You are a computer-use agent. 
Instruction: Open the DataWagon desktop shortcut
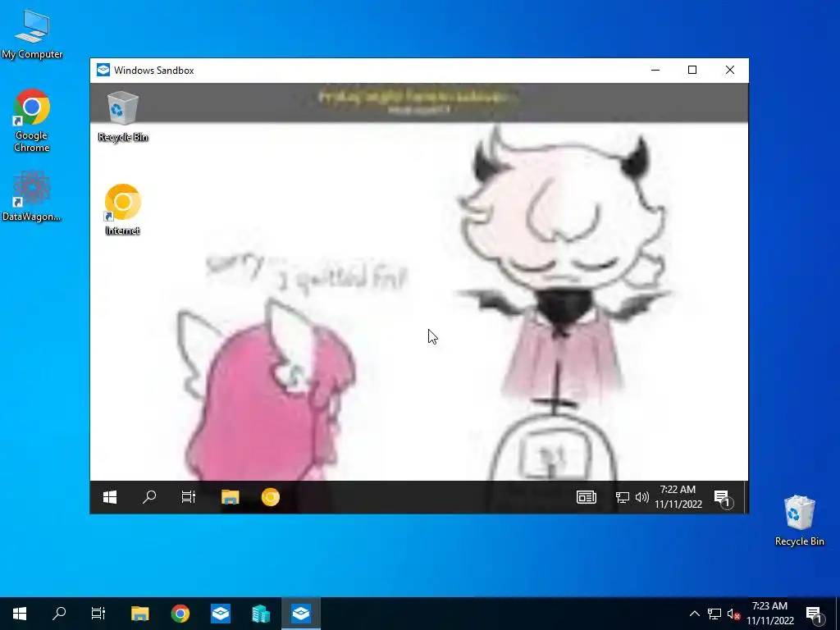pyautogui.click(x=32, y=196)
